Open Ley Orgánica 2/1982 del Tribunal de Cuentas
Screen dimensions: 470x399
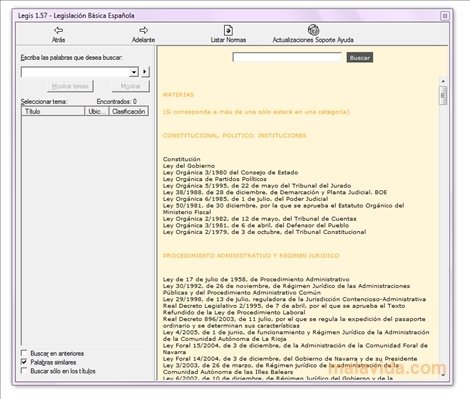click(260, 219)
